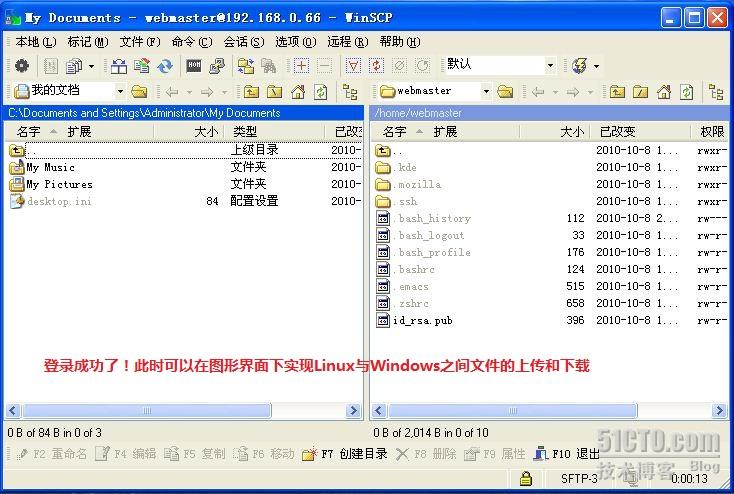This screenshot has width=734, height=494.
Task: Click F4 编辑 button
Action: (x=125, y=454)
